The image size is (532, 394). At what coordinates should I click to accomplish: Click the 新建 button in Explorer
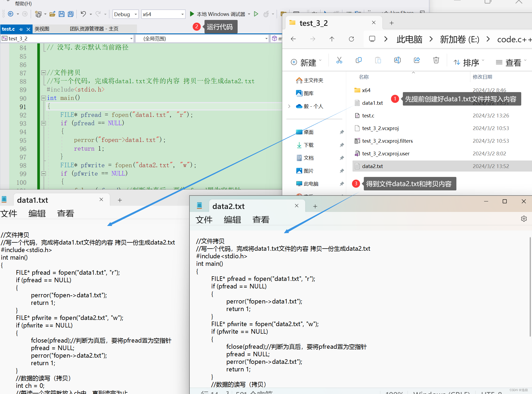(306, 62)
